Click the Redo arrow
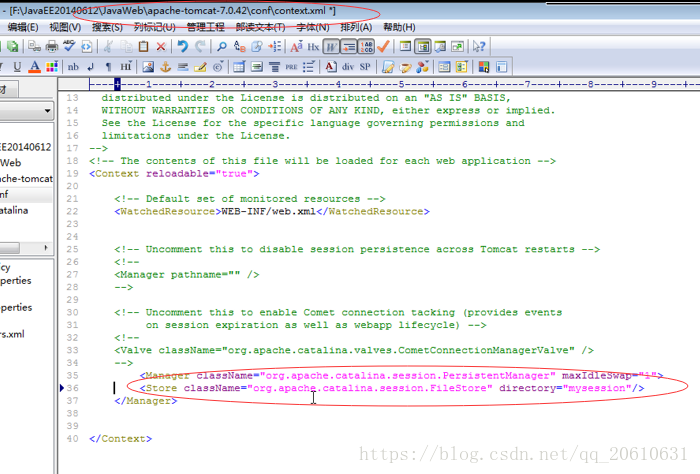 (200, 46)
